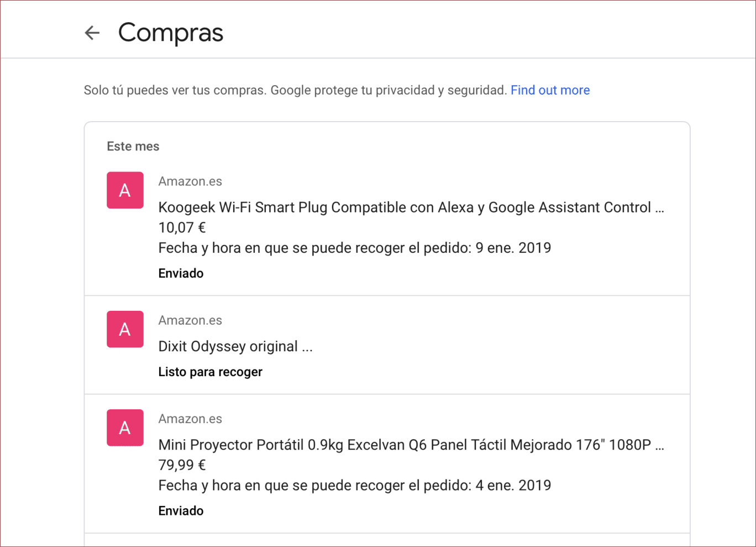Image resolution: width=756 pixels, height=547 pixels.
Task: Open the Dixit Odyssey original purchase title
Action: tap(235, 346)
